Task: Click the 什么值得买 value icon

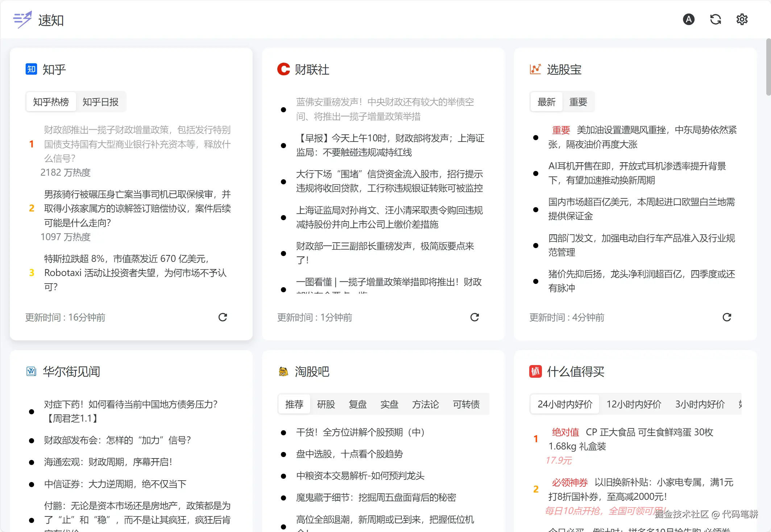Action: click(535, 371)
